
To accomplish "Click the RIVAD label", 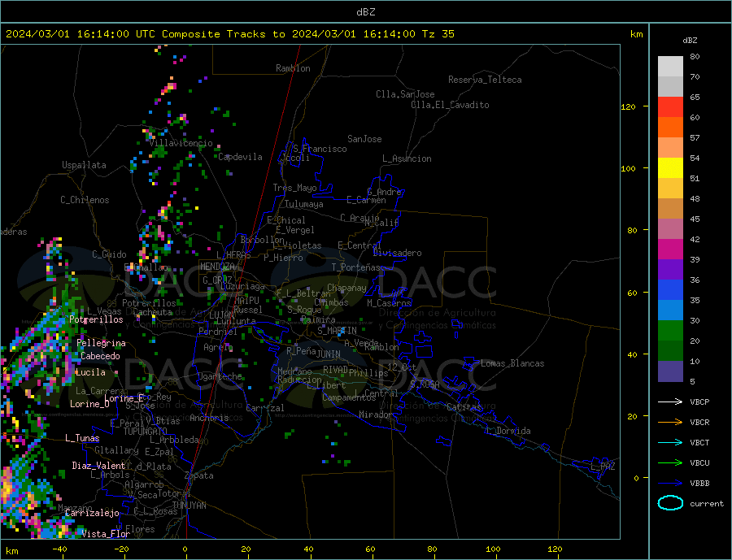I will coord(335,370).
